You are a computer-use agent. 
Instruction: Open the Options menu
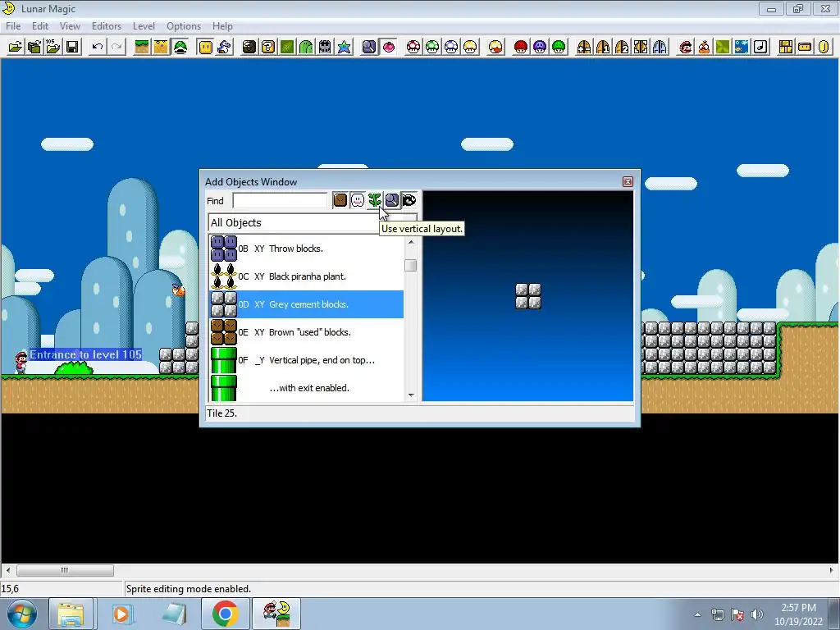click(184, 26)
